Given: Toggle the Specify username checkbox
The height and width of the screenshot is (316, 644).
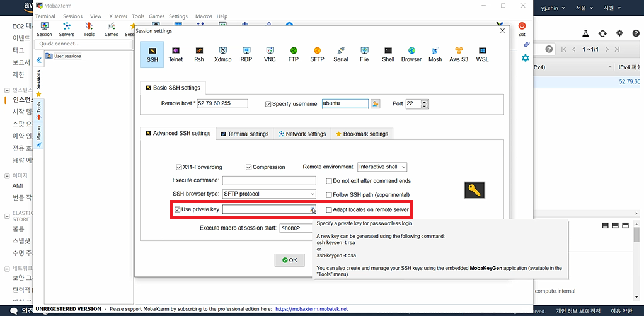Looking at the screenshot, I should [268, 104].
